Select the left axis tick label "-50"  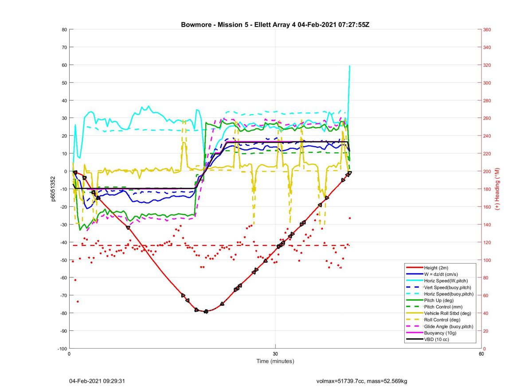coord(63,260)
